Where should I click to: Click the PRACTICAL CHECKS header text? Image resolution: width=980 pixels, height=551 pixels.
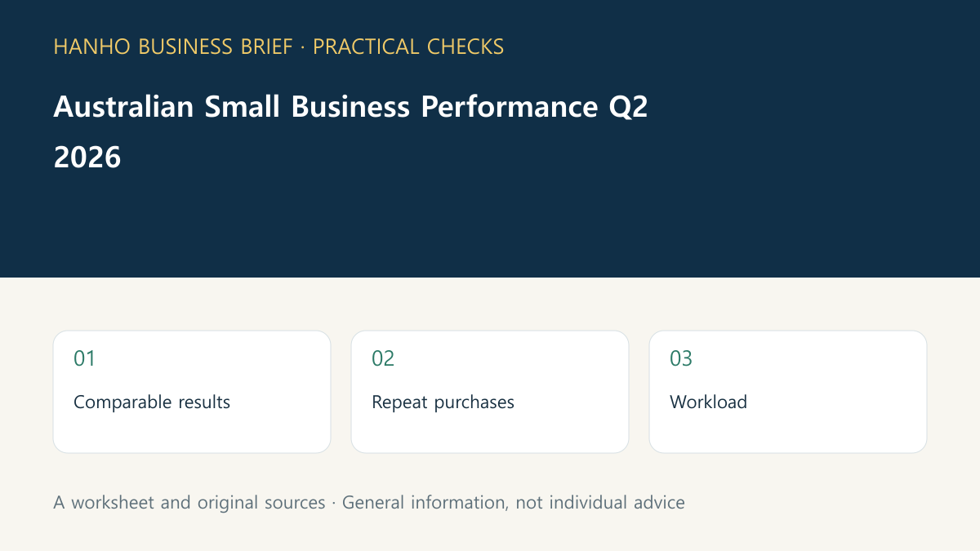pos(408,47)
